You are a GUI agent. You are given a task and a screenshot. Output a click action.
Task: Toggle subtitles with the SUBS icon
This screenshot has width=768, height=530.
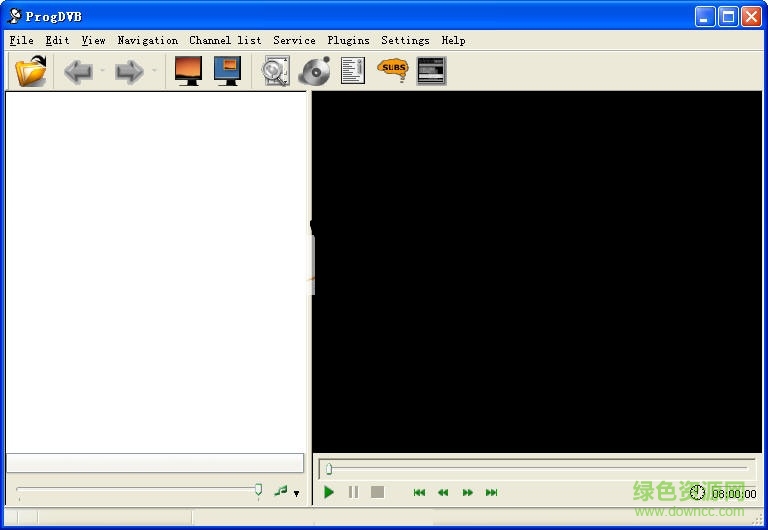[x=393, y=70]
